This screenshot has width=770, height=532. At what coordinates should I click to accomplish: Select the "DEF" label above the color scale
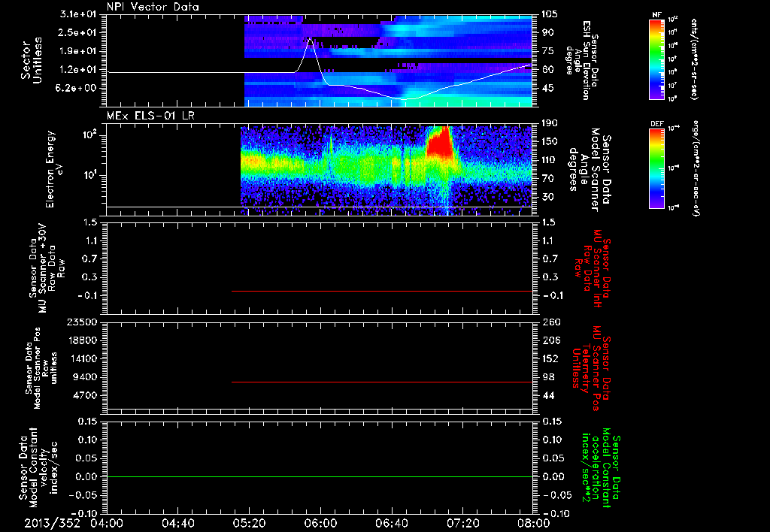click(656, 124)
